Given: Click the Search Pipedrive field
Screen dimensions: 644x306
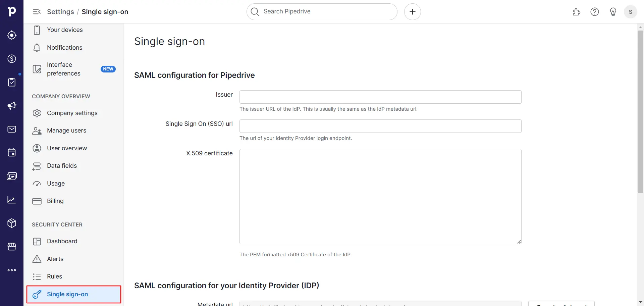Looking at the screenshot, I should tap(322, 12).
